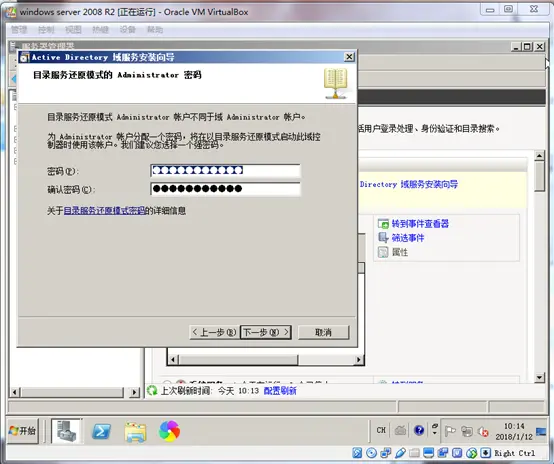
Task: Click the VirtualBox video capture indicator
Action: [x=443, y=453]
